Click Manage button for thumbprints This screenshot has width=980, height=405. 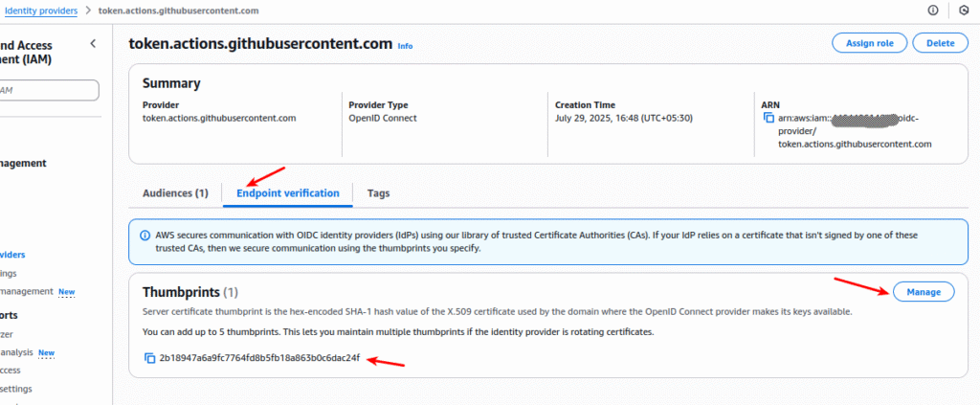point(924,292)
